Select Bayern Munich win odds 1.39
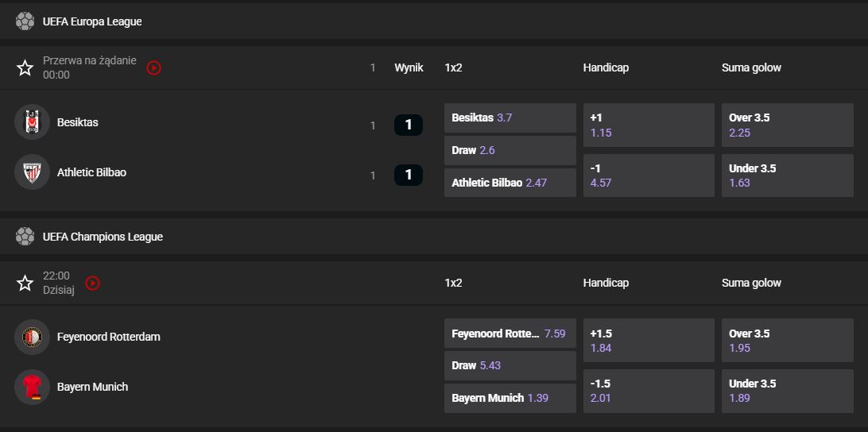Image resolution: width=868 pixels, height=432 pixels. pos(510,398)
